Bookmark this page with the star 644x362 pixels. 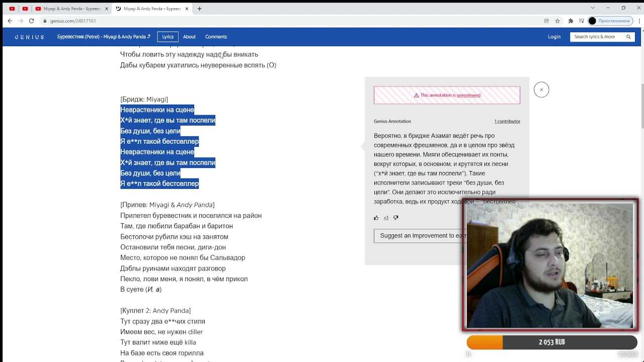pyautogui.click(x=557, y=21)
